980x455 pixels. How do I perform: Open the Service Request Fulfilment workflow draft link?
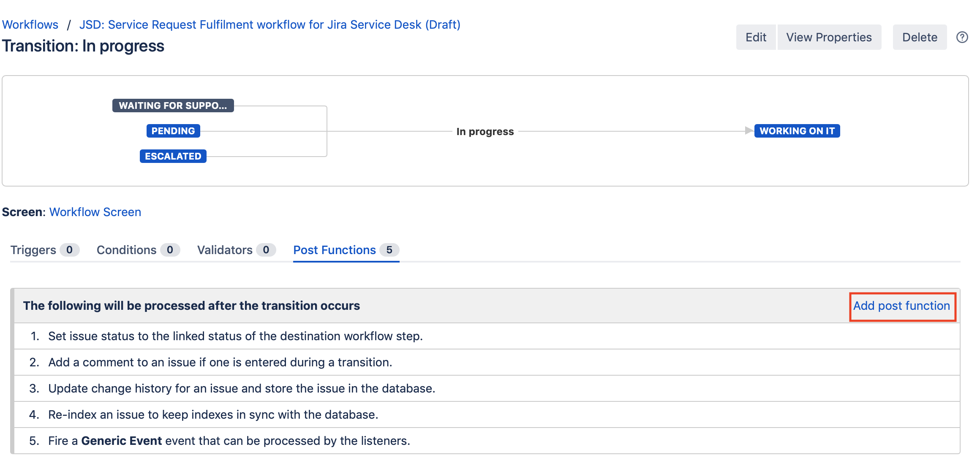[269, 24]
